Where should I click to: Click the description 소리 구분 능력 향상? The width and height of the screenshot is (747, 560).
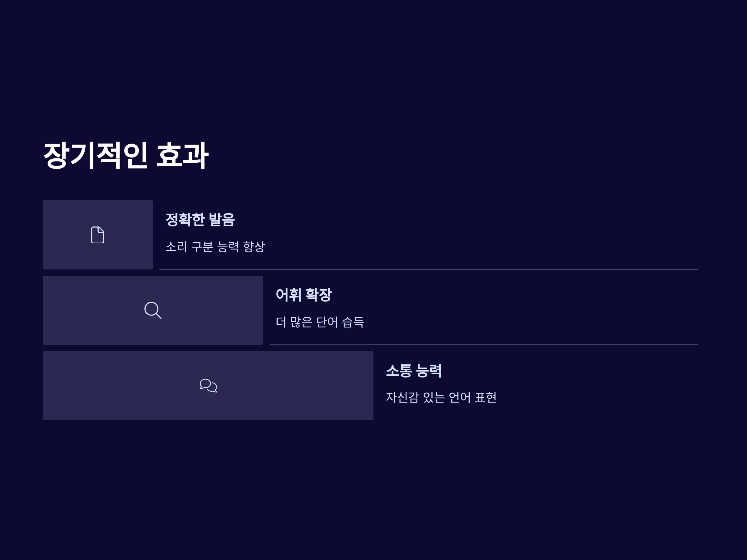pyautogui.click(x=215, y=246)
